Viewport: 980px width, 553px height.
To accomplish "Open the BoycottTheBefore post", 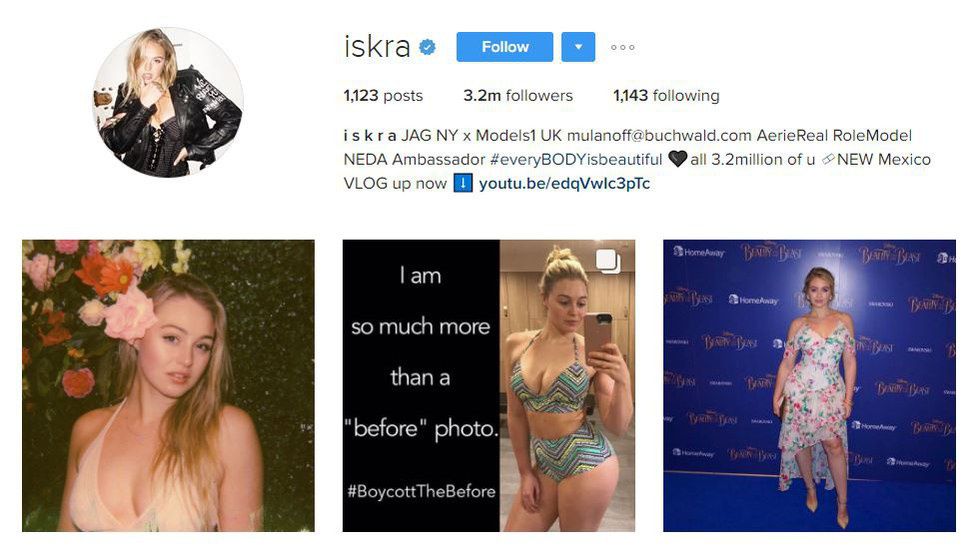I will coord(489,386).
